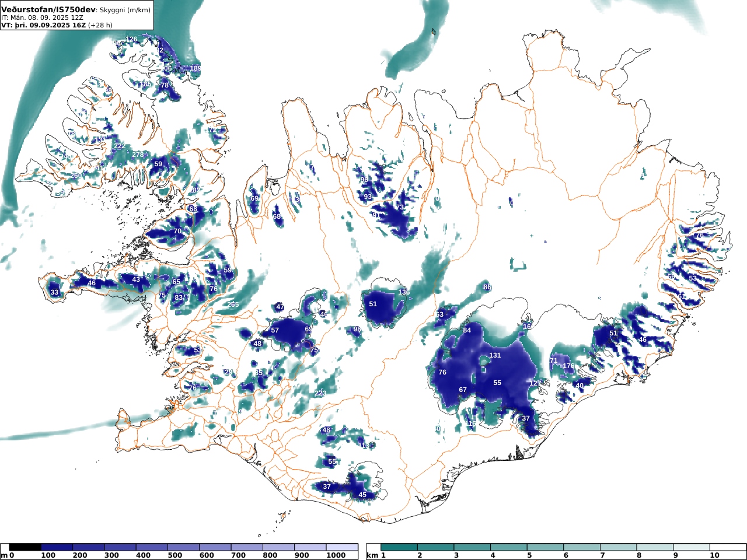Click the 'km' unit label of the right legend
Image resolution: width=747 pixels, height=560 pixels.
click(x=373, y=555)
